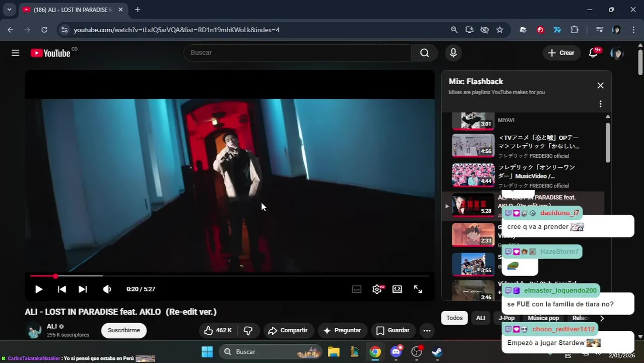
Task: Subscribe via the Suscribirme button
Action: [124, 331]
